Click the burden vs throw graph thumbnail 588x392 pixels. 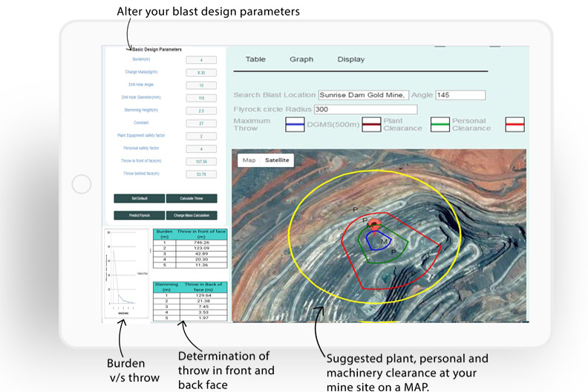pyautogui.click(x=125, y=273)
